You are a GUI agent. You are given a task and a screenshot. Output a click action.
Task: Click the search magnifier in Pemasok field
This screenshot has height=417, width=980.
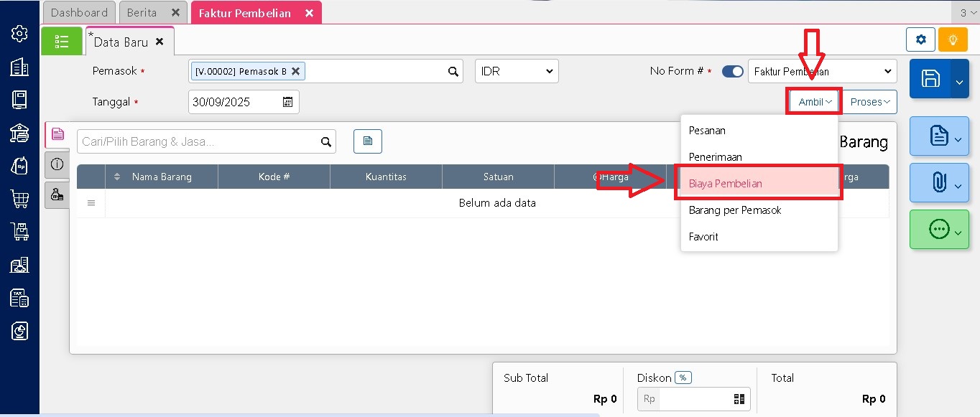click(453, 71)
